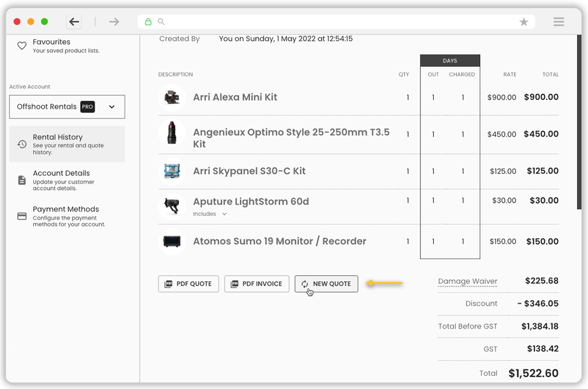This screenshot has height=389, width=588.
Task: Select Rental History menu item
Action: coord(67,144)
